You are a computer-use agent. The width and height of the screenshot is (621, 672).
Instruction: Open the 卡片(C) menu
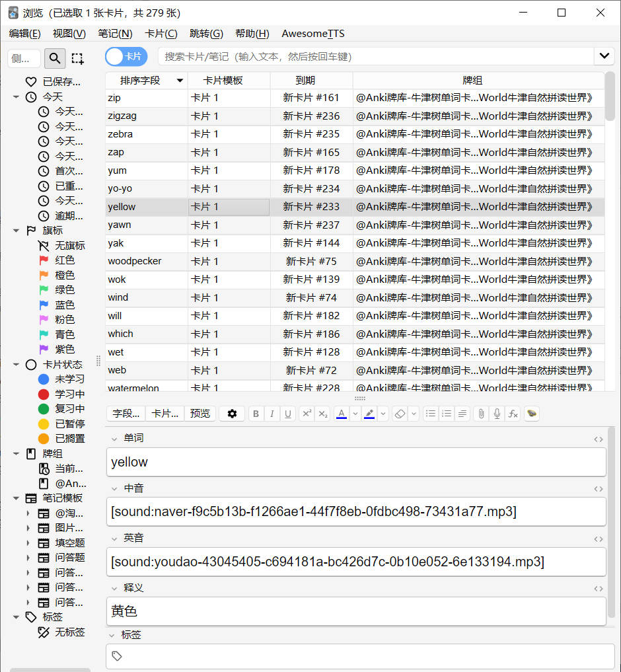pyautogui.click(x=161, y=34)
